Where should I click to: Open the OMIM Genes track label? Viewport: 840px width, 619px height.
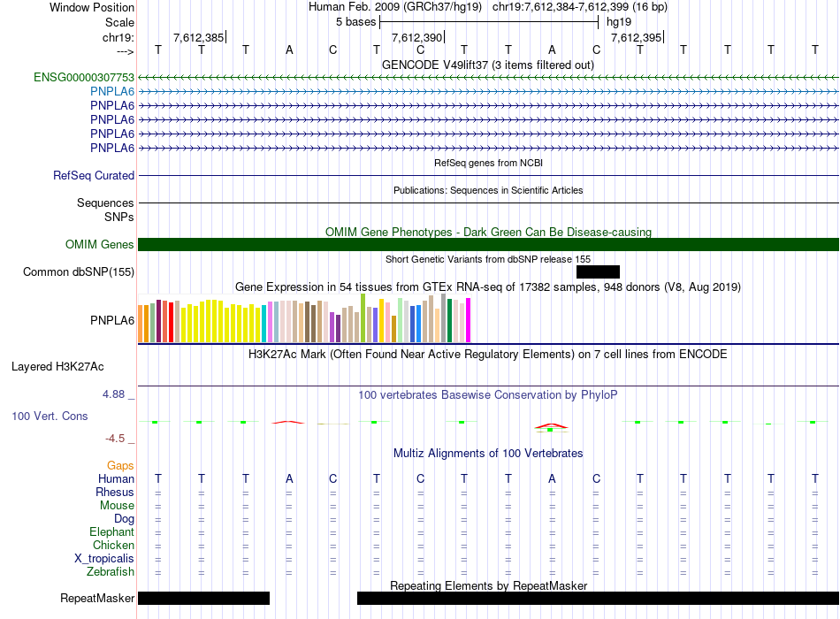[x=99, y=244]
